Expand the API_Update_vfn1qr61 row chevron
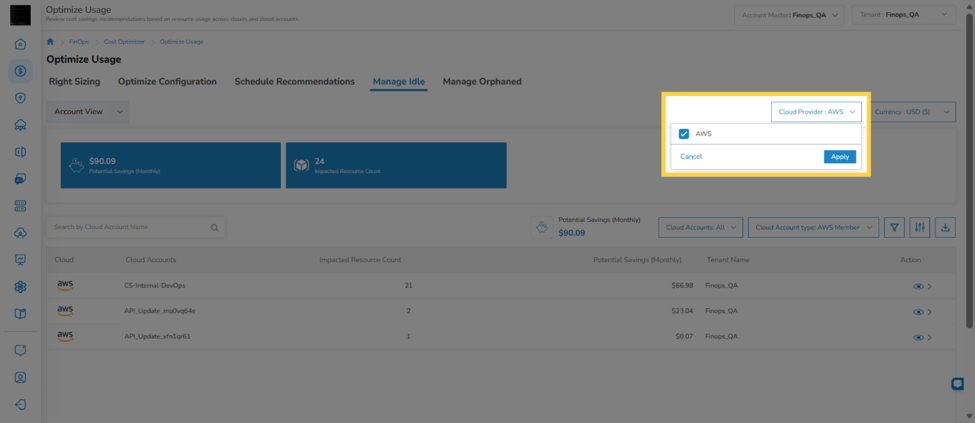Screen dimensions: 975x423 click(x=930, y=338)
